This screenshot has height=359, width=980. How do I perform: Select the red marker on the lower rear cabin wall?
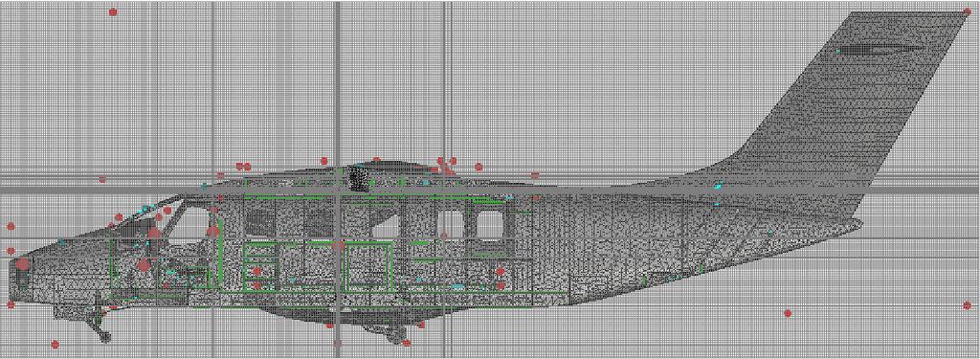[x=500, y=272]
